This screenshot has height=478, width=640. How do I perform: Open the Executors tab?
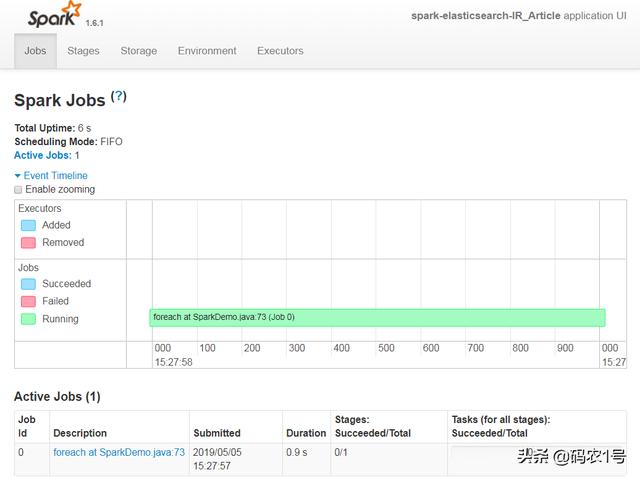click(280, 51)
